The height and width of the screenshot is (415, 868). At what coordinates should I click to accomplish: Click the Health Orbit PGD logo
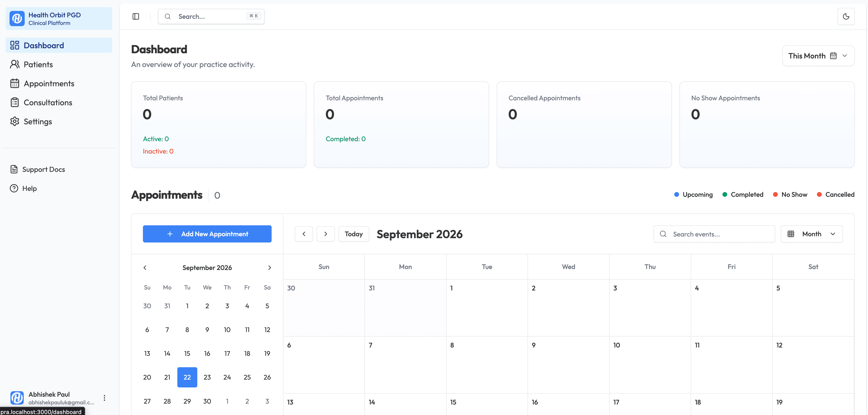17,19
